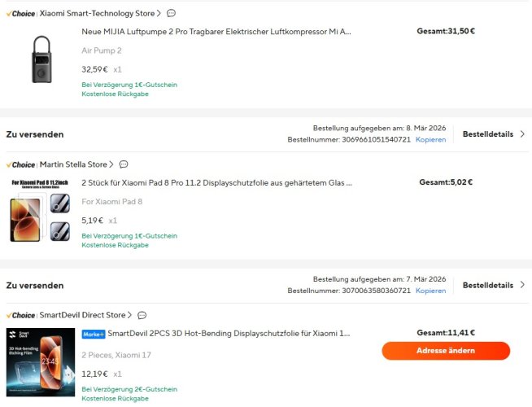This screenshot has width=532, height=407.
Task: Copy order number 3069661051540721
Action: click(430, 140)
